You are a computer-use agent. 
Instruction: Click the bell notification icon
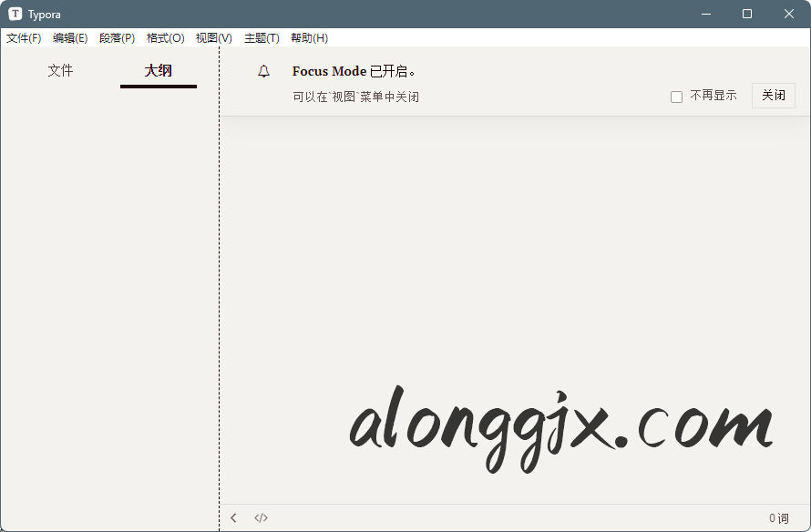tap(264, 71)
